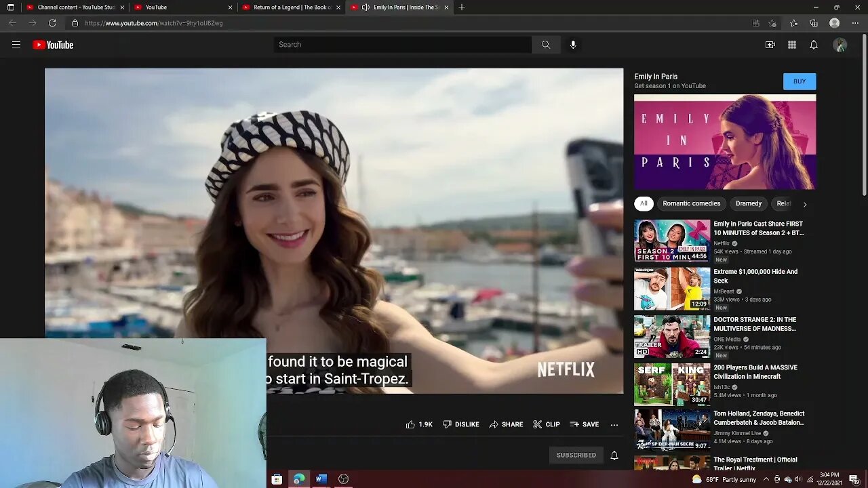Select the Romantic comedies chip

[691, 203]
